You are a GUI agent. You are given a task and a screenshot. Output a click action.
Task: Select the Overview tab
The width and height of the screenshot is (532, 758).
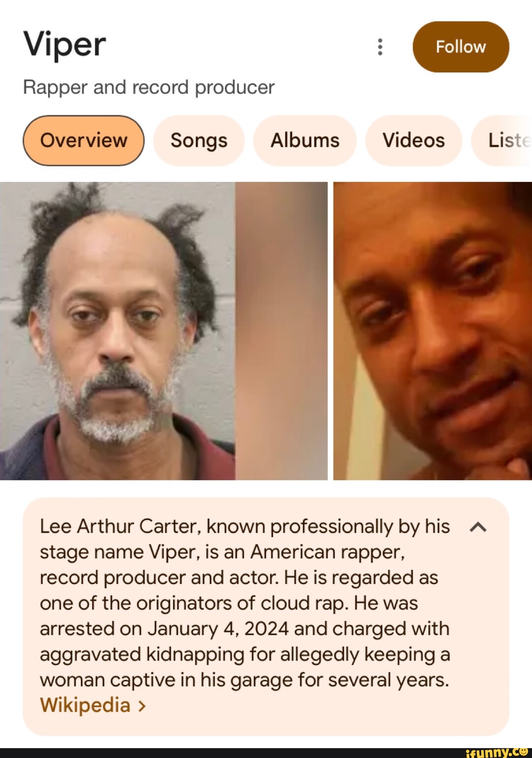84,140
